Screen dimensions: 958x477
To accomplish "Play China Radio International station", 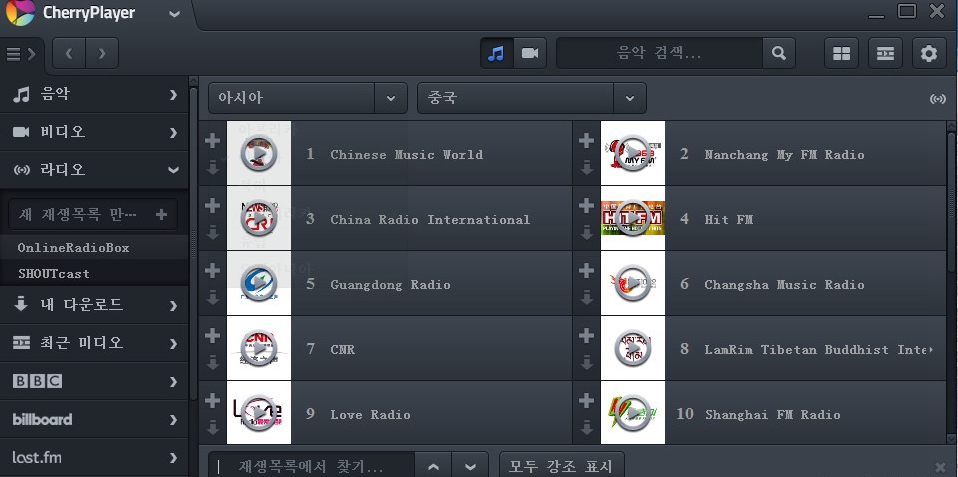I will [259, 219].
